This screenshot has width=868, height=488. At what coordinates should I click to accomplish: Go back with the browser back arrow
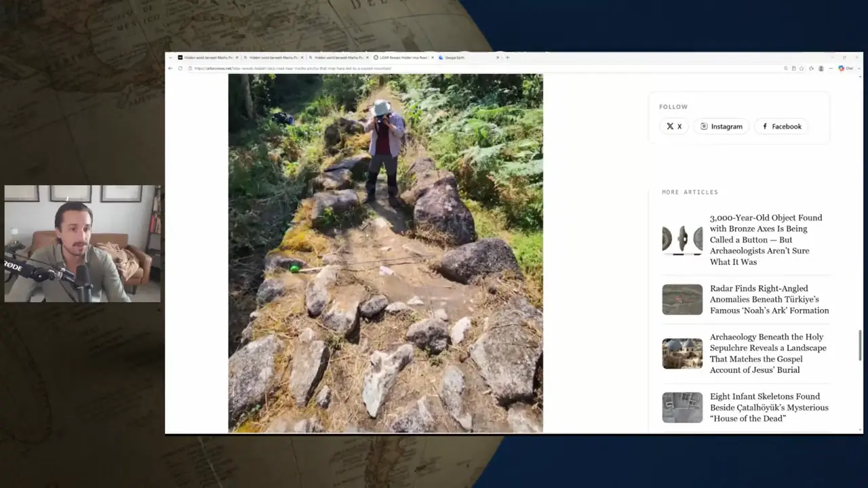170,68
